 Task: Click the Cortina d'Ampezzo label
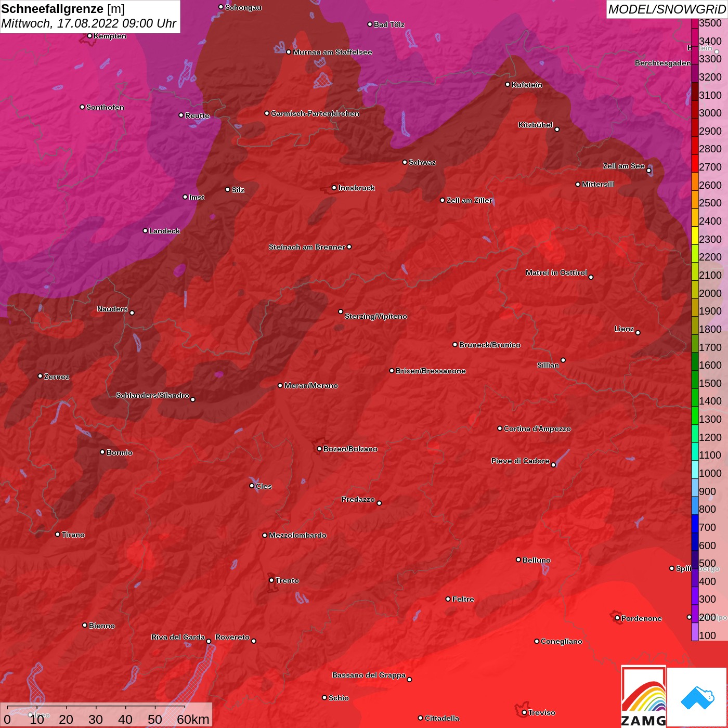[537, 428]
